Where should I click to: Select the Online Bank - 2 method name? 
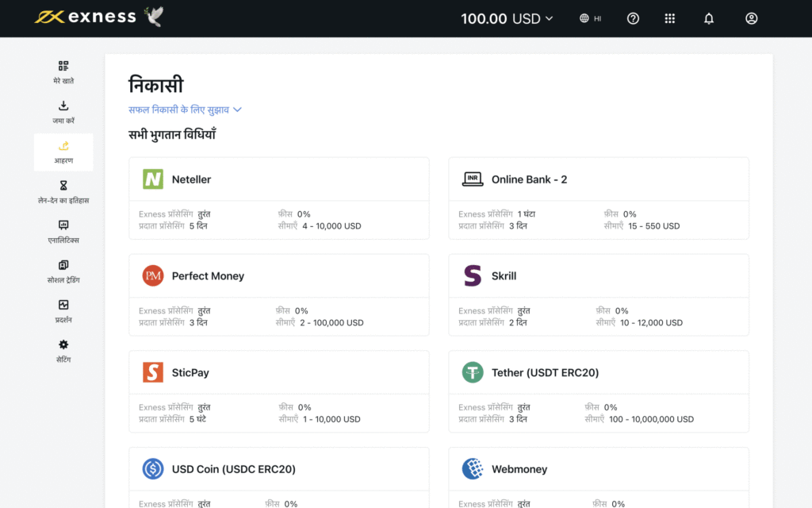pyautogui.click(x=529, y=179)
